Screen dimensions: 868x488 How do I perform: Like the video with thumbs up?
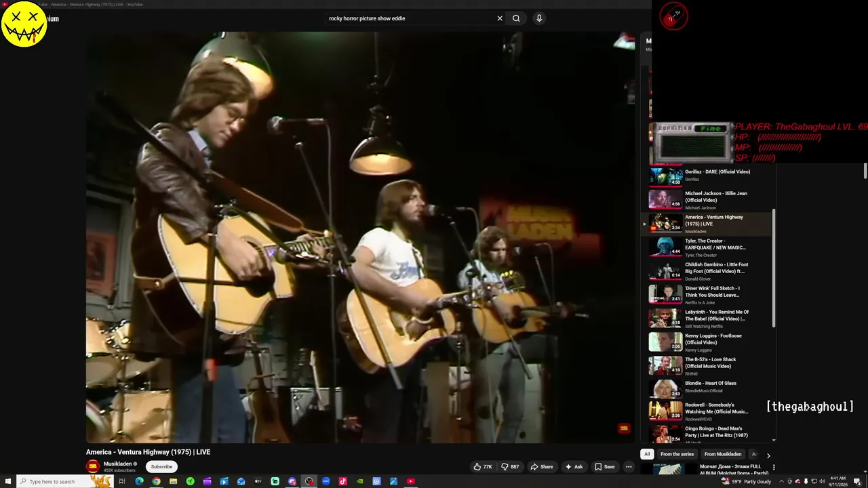tap(483, 466)
